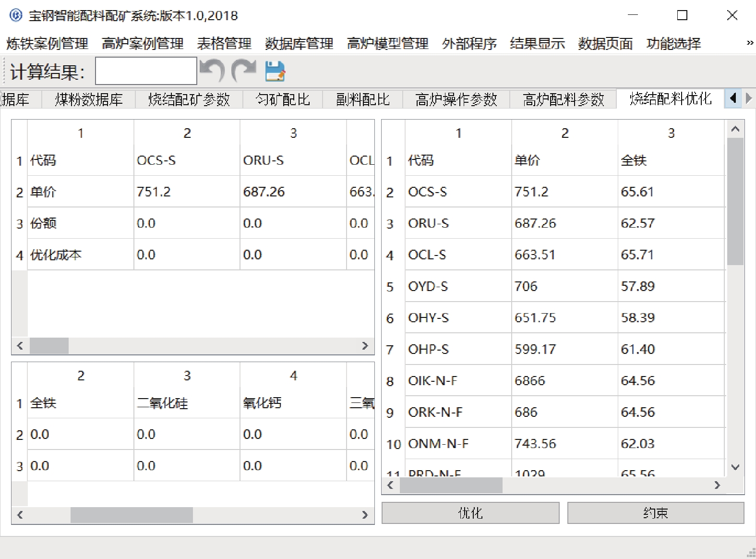Select the OYD-S cell in right table

pyautogui.click(x=458, y=286)
